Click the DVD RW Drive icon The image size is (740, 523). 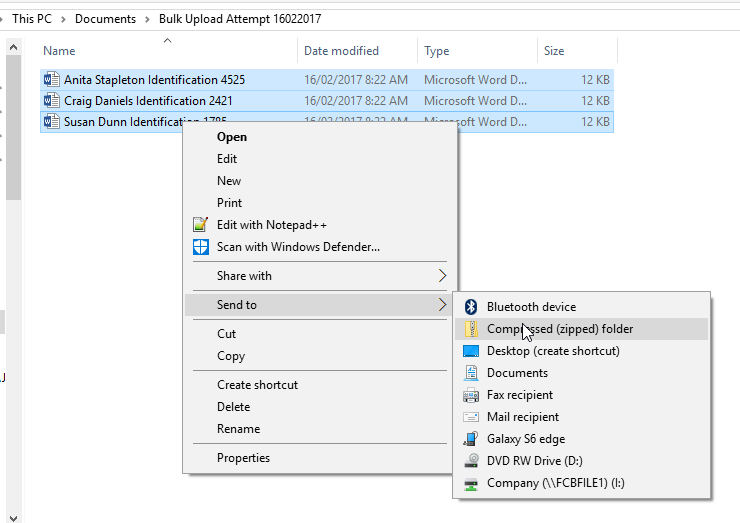click(471, 461)
